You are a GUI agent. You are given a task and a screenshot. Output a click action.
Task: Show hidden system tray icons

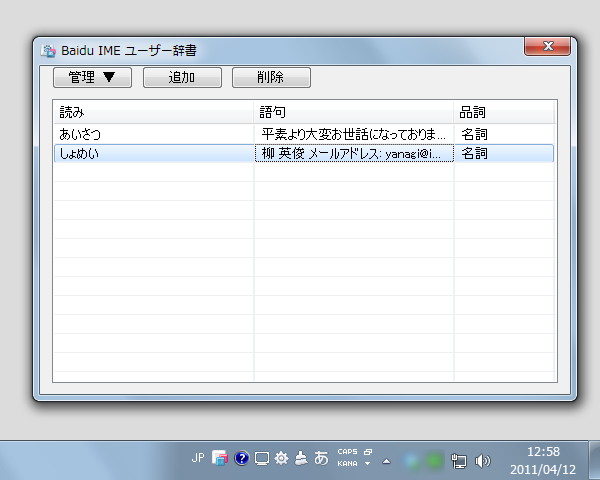click(386, 461)
